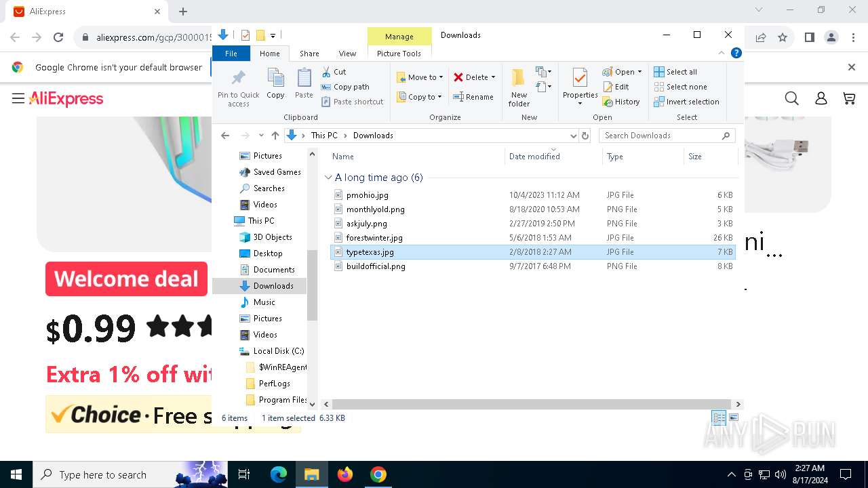The width and height of the screenshot is (868, 488).
Task: Click the horizontal scrollbar in file list
Action: [x=530, y=404]
